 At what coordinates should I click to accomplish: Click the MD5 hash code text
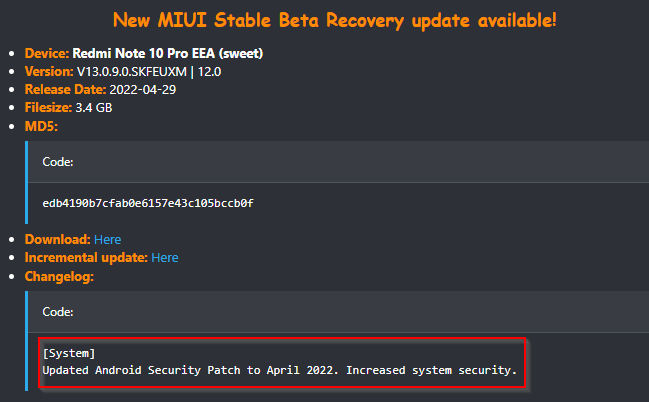(148, 203)
